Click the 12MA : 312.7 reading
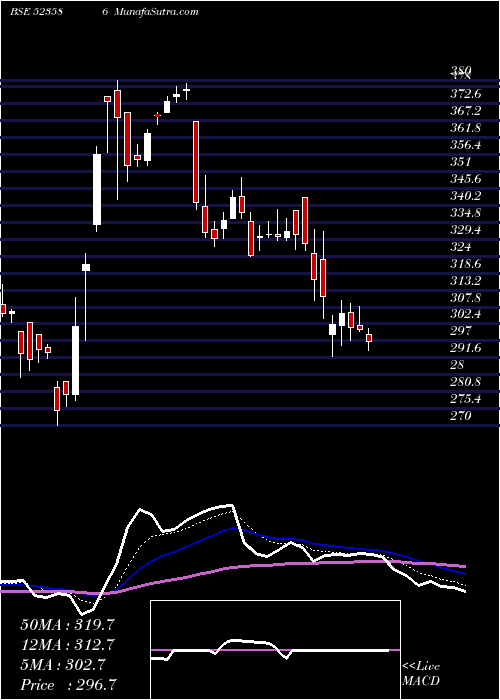Viewport: 500px width, 700px height. (x=67, y=645)
